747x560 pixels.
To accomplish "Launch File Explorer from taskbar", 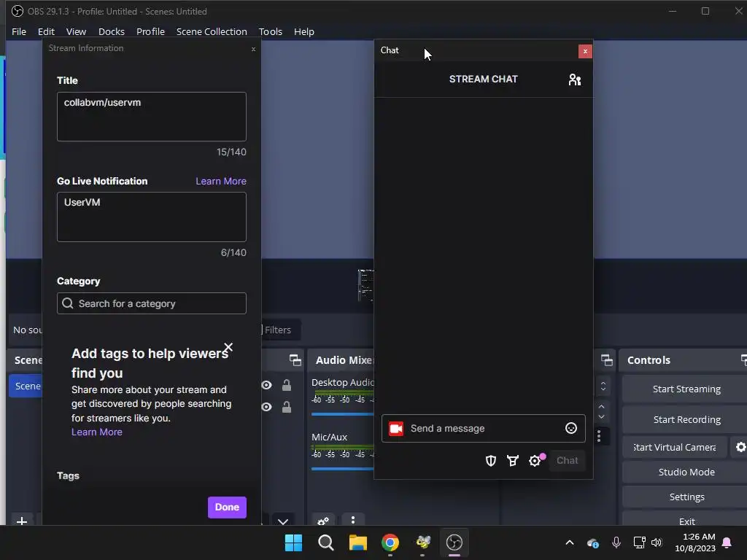I will pos(357,542).
